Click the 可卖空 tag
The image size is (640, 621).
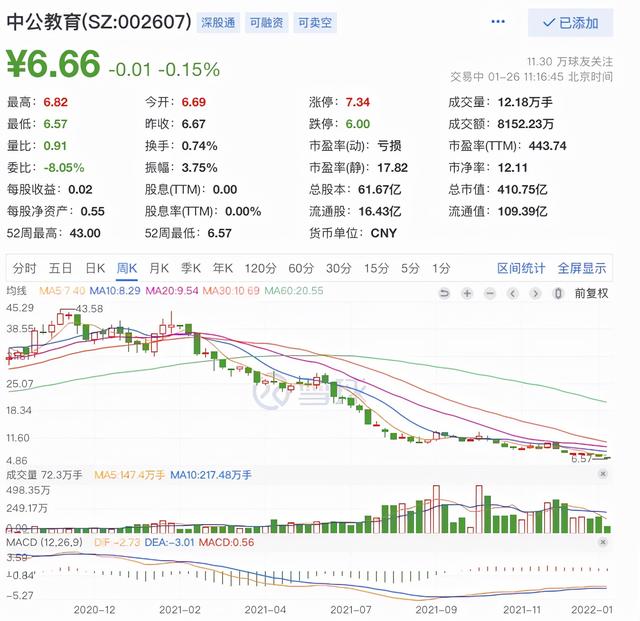click(315, 22)
